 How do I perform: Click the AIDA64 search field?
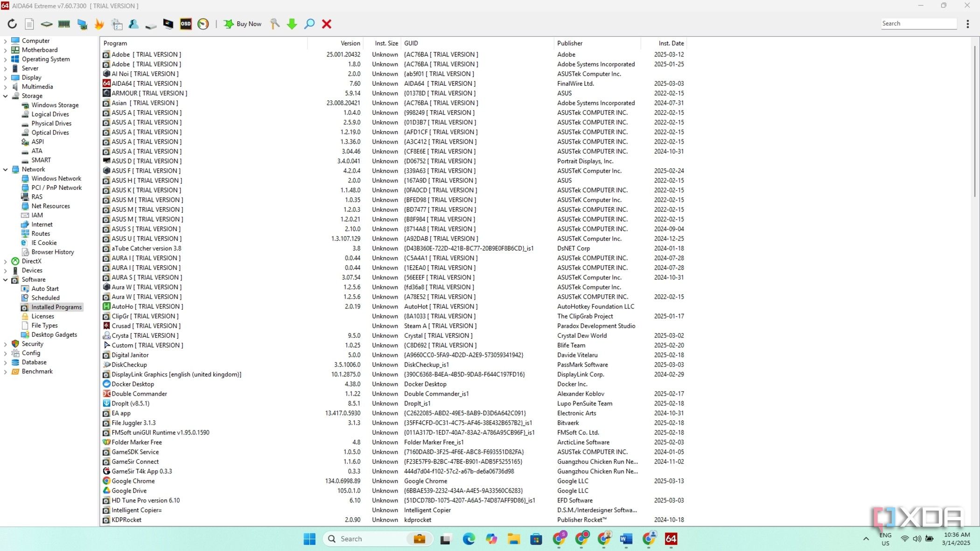[x=918, y=24]
